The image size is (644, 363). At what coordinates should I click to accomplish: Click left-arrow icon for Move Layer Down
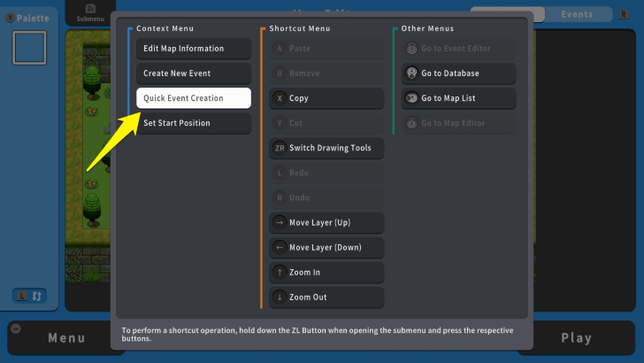pos(280,248)
